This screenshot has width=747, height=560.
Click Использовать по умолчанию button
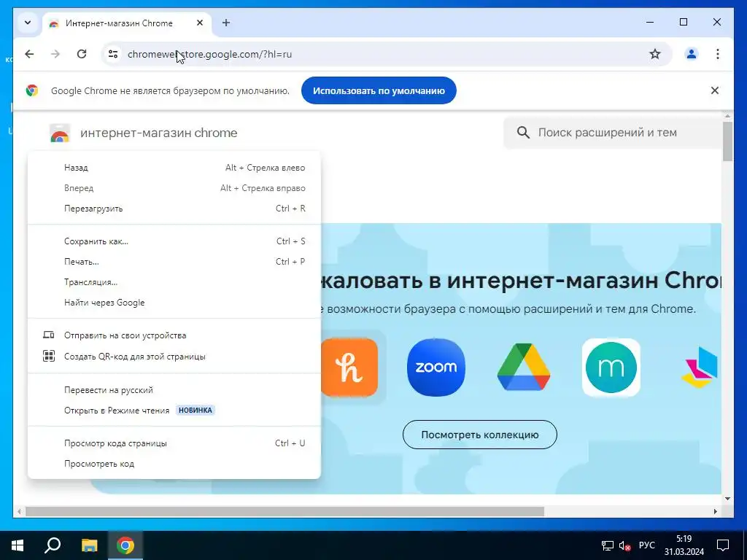click(x=379, y=90)
